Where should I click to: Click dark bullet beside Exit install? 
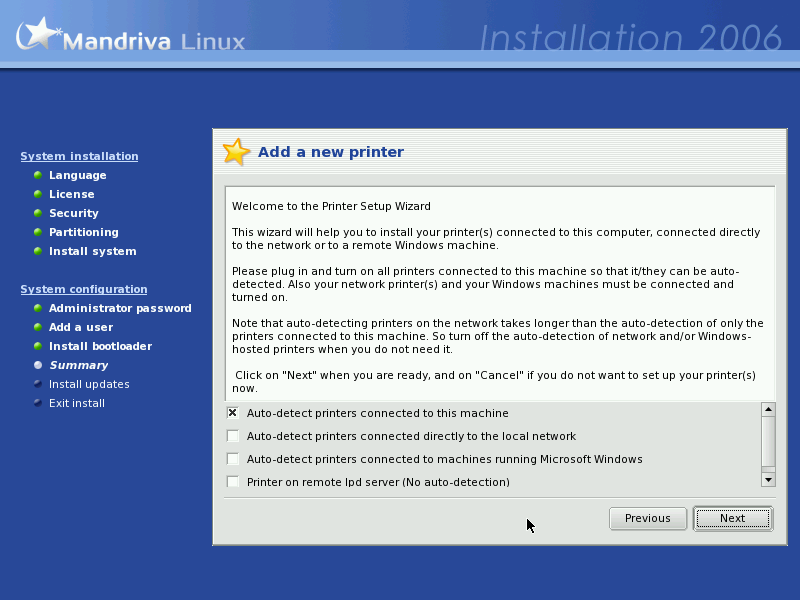click(38, 403)
